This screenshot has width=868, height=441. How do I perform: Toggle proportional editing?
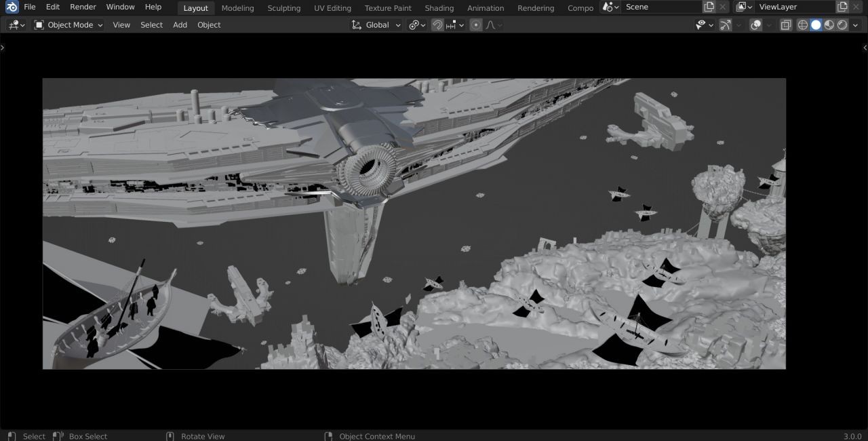coord(476,25)
